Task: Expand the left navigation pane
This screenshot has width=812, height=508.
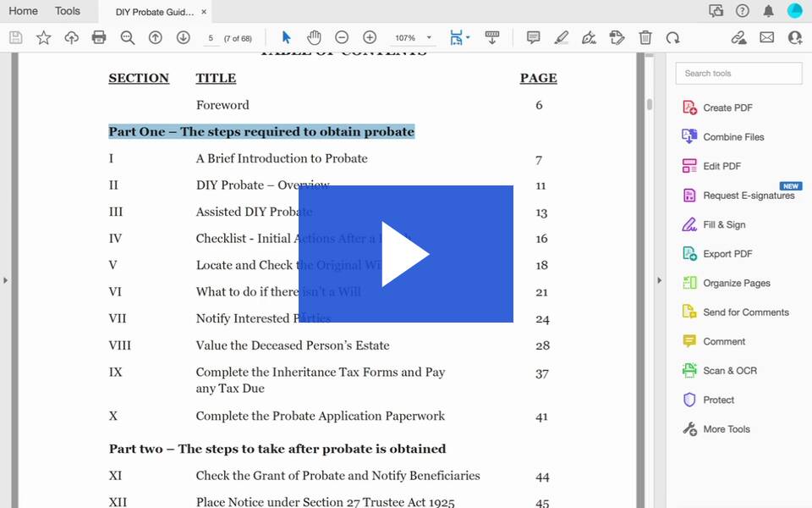Action: pyautogui.click(x=6, y=280)
